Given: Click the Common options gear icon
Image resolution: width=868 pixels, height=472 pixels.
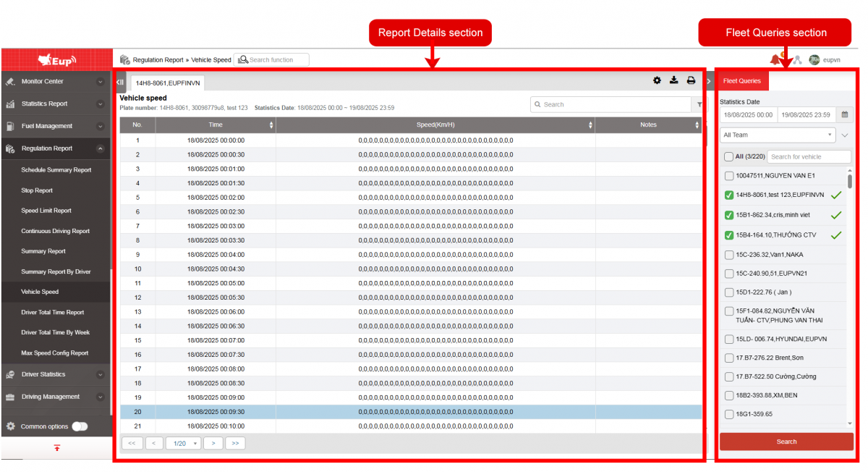Looking at the screenshot, I should point(10,426).
